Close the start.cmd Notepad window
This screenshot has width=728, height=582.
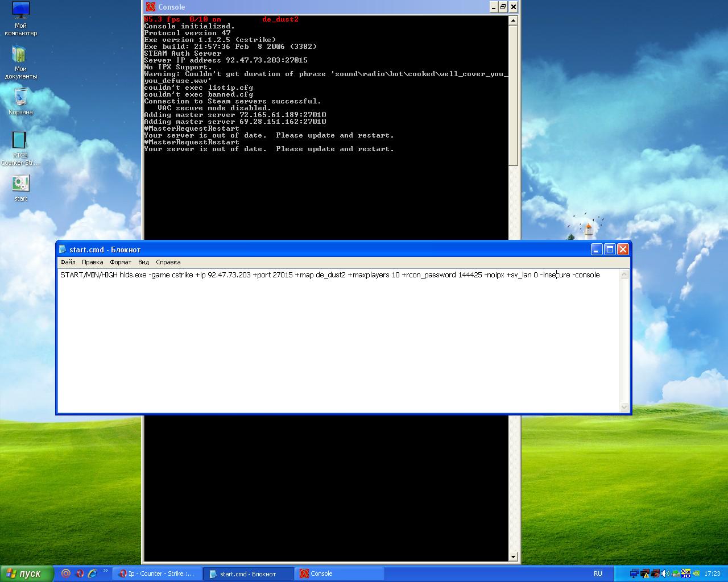(x=623, y=249)
